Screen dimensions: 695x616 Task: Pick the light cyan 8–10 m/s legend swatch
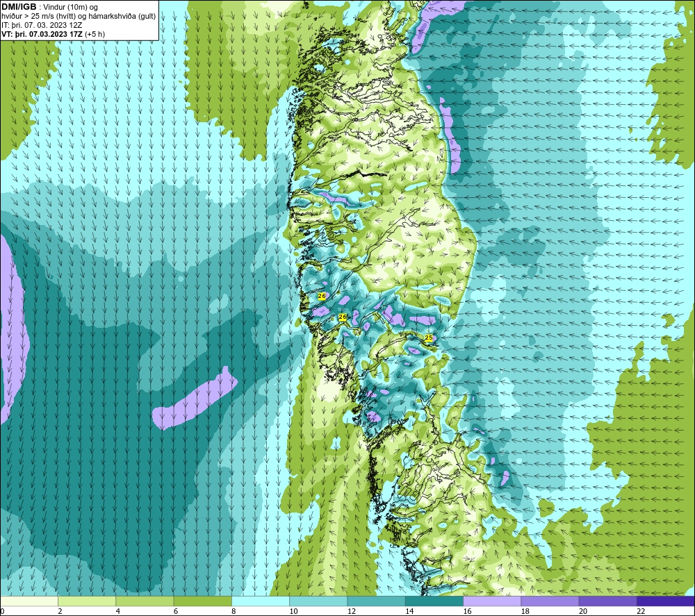[261, 601]
